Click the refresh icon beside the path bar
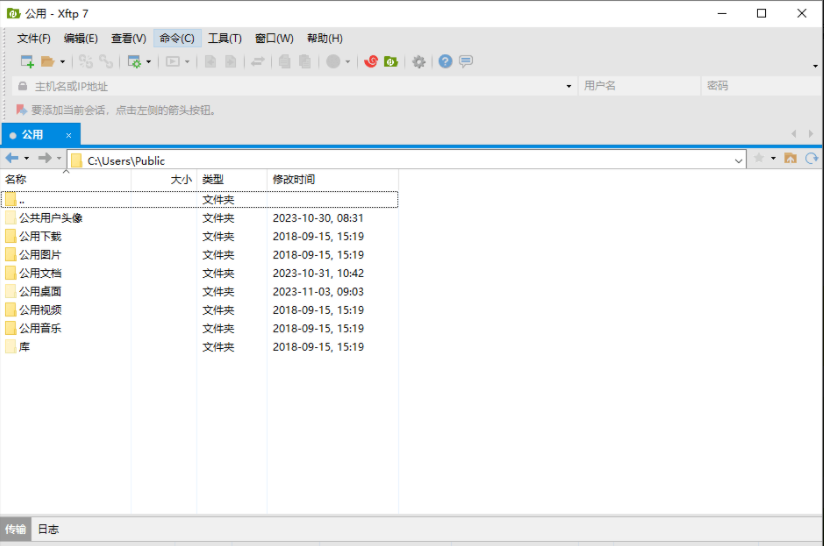Viewport: 824px width, 546px height. tap(812, 159)
